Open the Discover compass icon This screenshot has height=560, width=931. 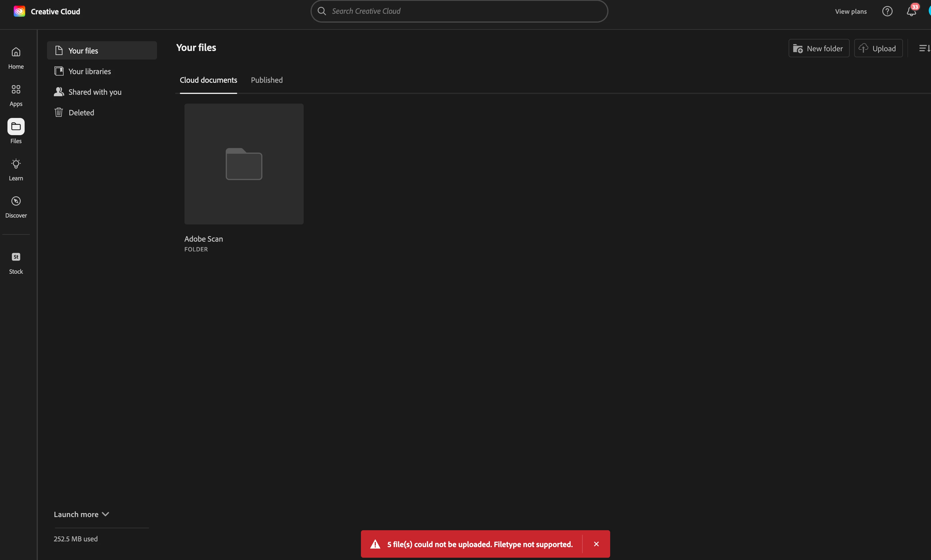16,201
